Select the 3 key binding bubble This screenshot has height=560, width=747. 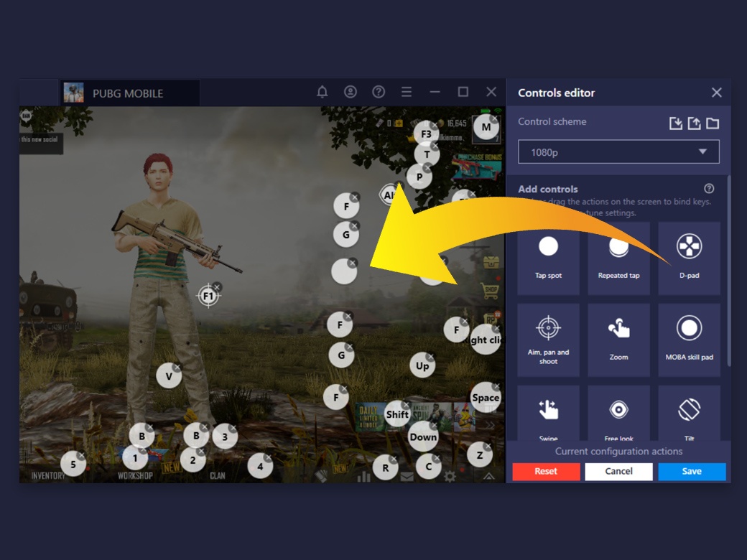225,437
